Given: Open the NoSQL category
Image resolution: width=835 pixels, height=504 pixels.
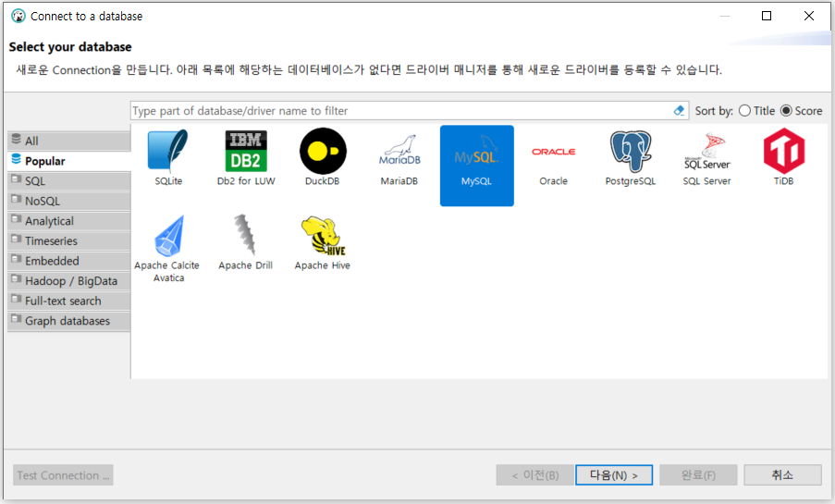Looking at the screenshot, I should pos(68,201).
